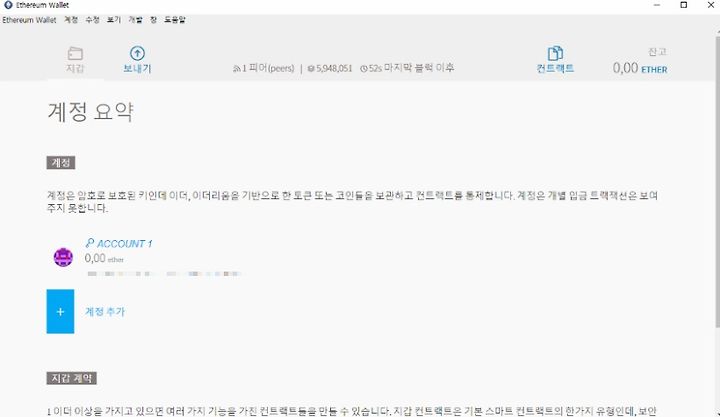Click the Ethereum logo in title bar
This screenshot has height=417, width=720.
[8, 5]
